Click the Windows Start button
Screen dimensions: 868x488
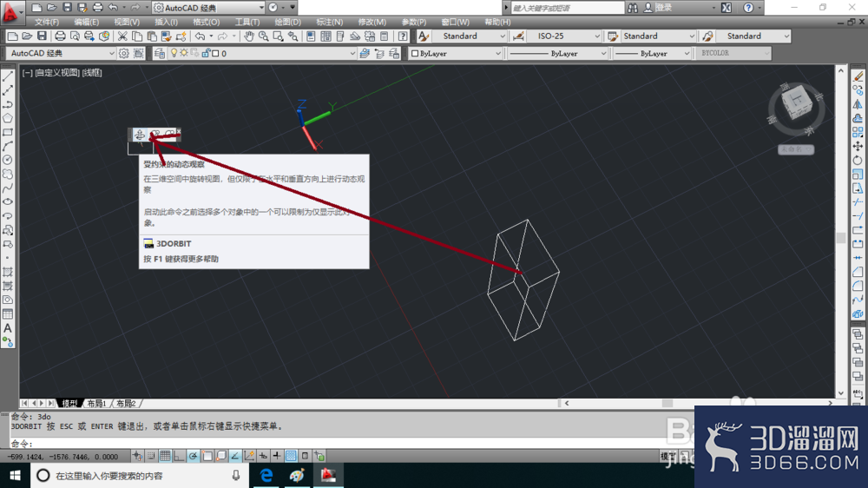[15, 475]
